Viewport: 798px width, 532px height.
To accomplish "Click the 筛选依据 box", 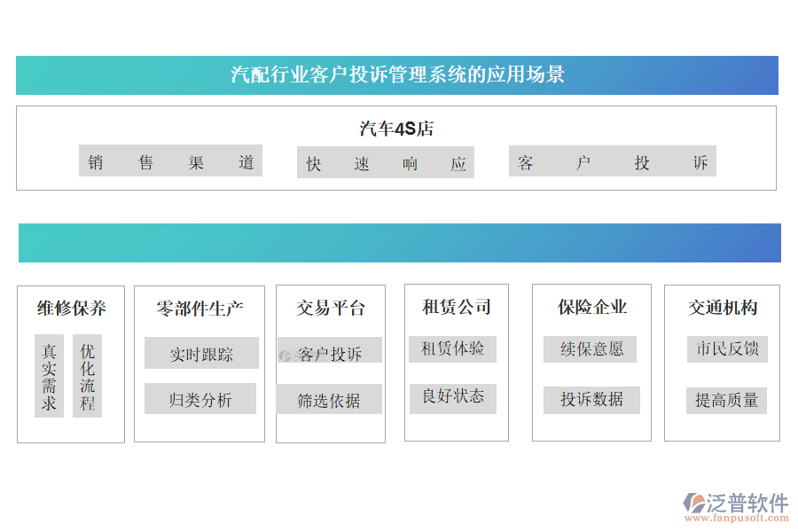I will click(x=329, y=400).
